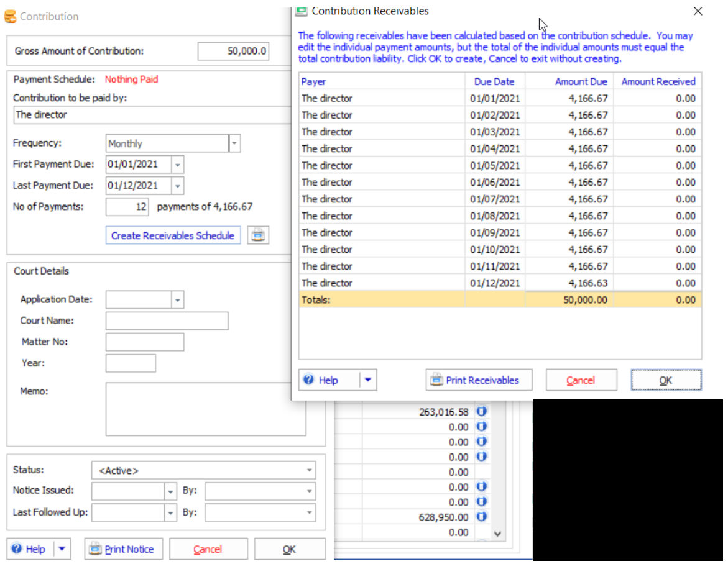The width and height of the screenshot is (728, 564).
Task: Click Print Notice button
Action: (x=123, y=549)
